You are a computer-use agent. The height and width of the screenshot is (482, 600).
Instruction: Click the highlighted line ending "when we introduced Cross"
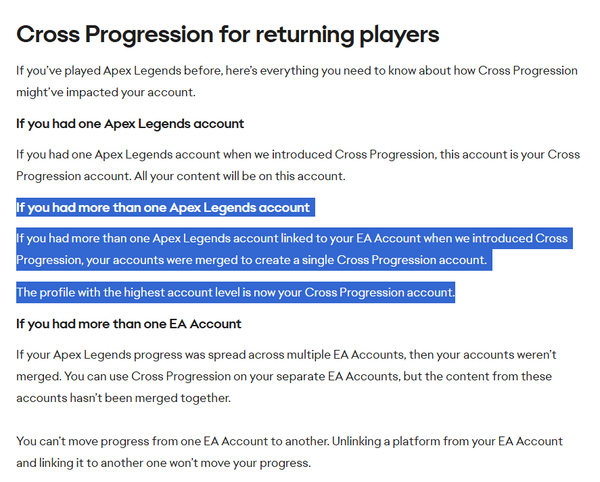coord(291,239)
